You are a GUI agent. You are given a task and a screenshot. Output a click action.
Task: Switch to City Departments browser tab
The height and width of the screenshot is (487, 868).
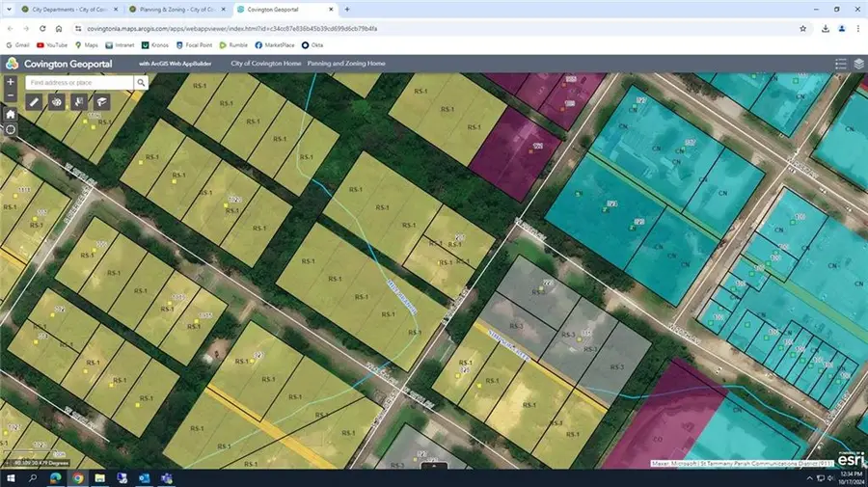tap(68, 9)
